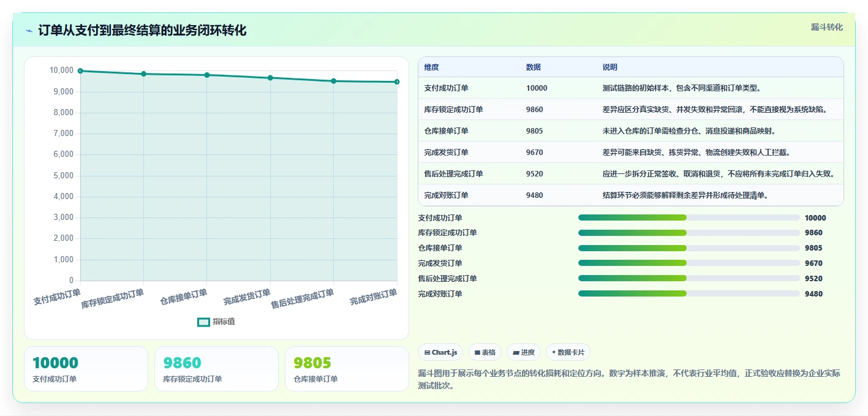Click the table value 9520
The height and width of the screenshot is (416, 868).
pos(534,174)
